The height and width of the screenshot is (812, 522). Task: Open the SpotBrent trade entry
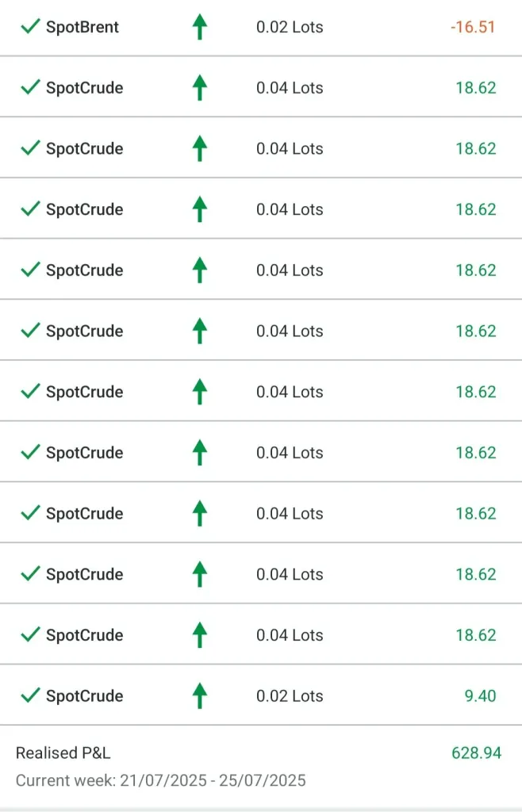click(83, 27)
